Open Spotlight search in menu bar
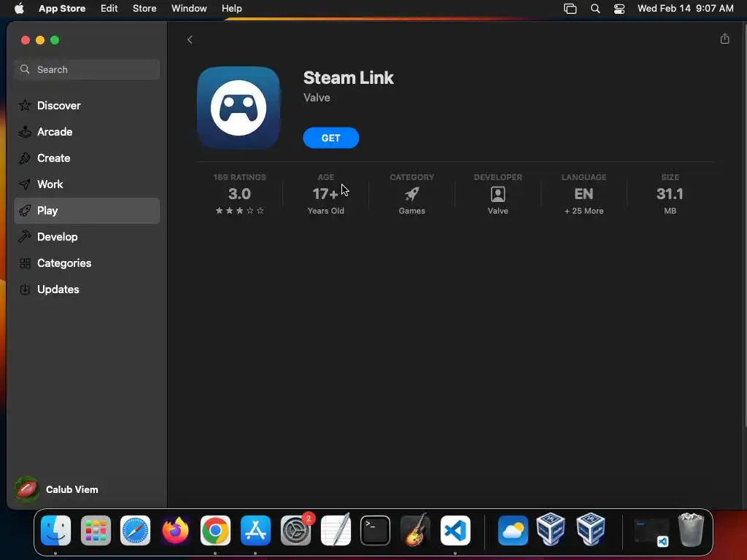747x560 pixels. [595, 9]
